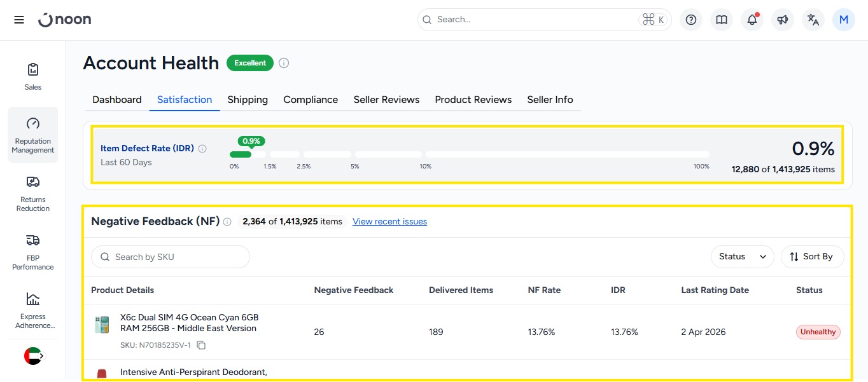
Task: Switch to the Shipping tab
Action: [248, 100]
